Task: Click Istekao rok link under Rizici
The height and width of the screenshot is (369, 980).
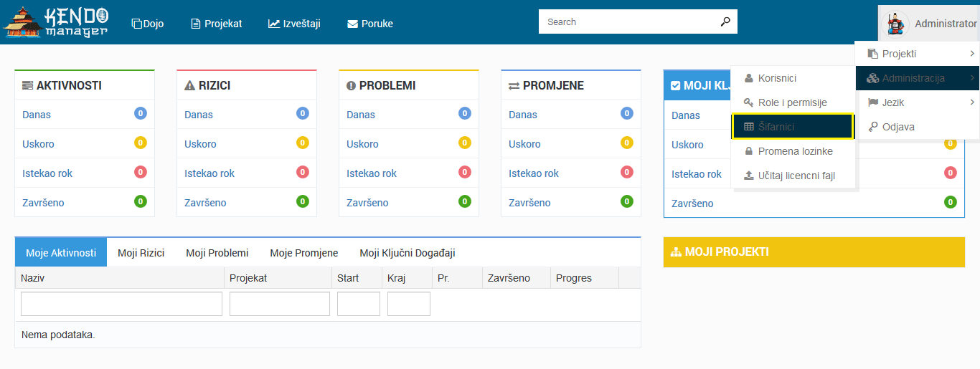Action: pos(209,173)
